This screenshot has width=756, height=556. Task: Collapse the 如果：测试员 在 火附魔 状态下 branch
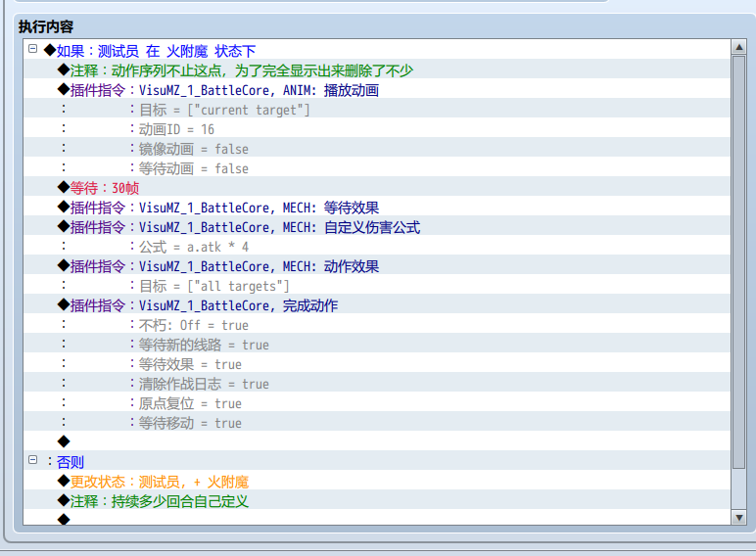click(32, 49)
